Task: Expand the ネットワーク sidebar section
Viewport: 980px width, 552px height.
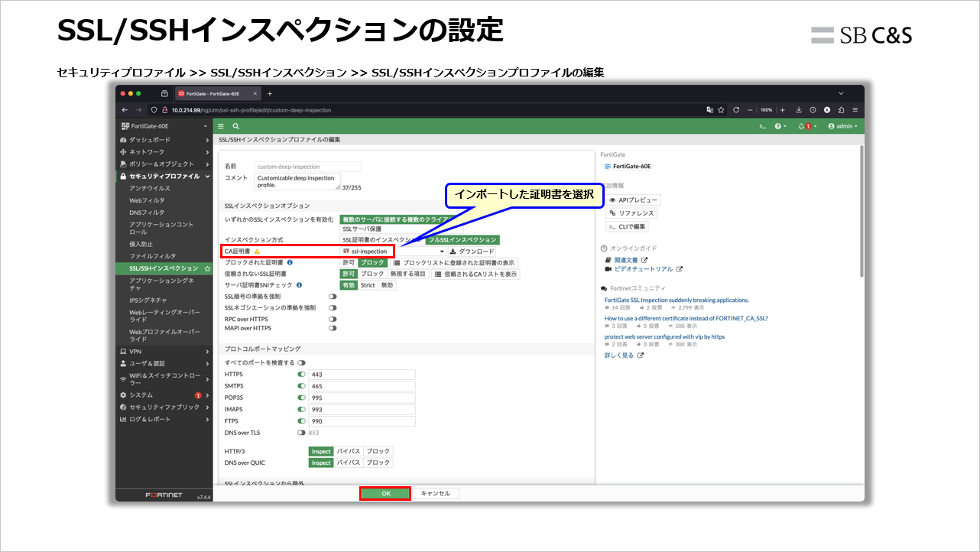Action: pos(164,152)
